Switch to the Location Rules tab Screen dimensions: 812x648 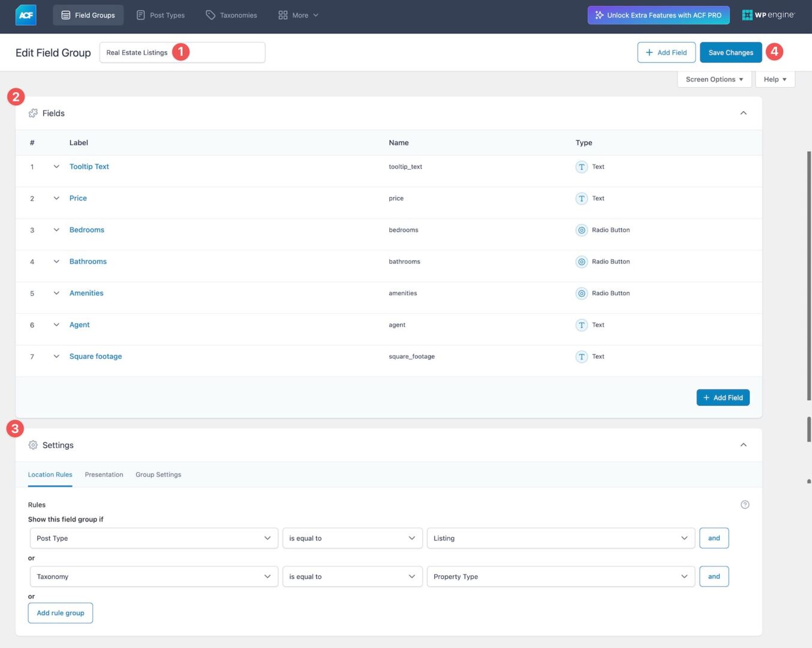(x=50, y=475)
